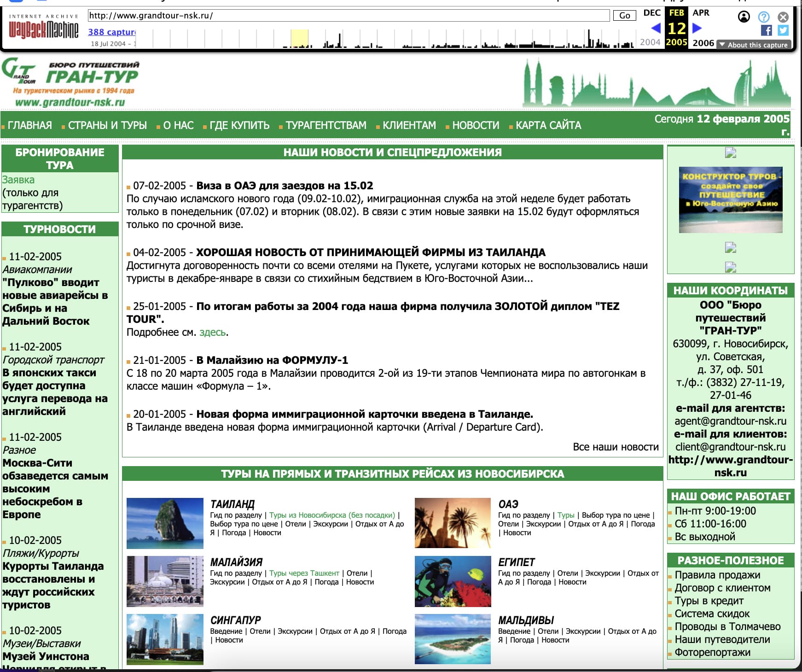The width and height of the screenshot is (802, 672).
Task: Open ТАИЛАНД section heading
Action: (x=232, y=504)
